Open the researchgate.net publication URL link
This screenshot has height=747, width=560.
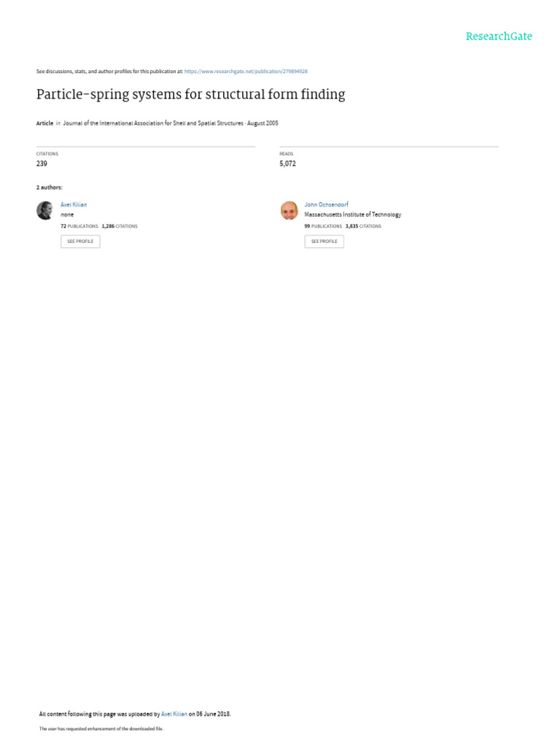coord(246,71)
